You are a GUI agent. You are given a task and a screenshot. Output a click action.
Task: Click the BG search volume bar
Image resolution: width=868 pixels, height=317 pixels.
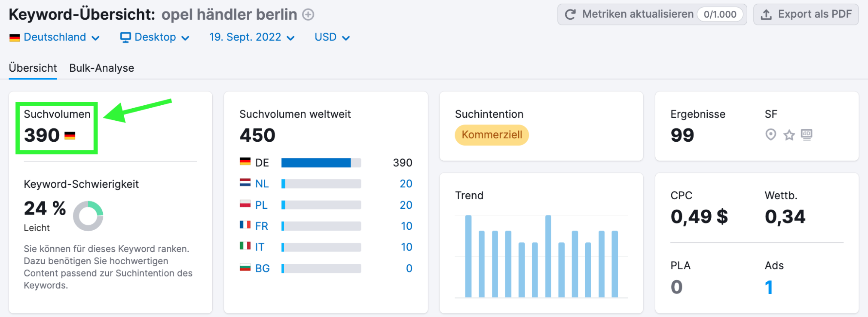click(321, 268)
